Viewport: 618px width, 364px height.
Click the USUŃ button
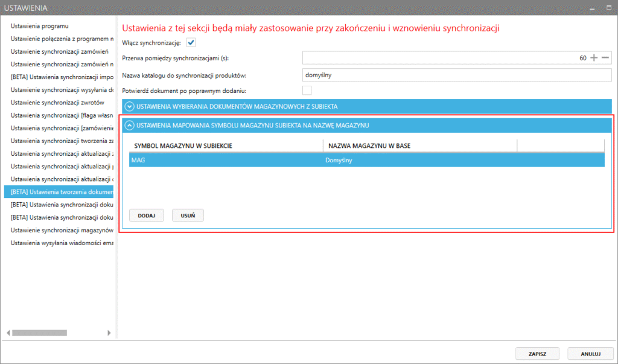pos(188,216)
